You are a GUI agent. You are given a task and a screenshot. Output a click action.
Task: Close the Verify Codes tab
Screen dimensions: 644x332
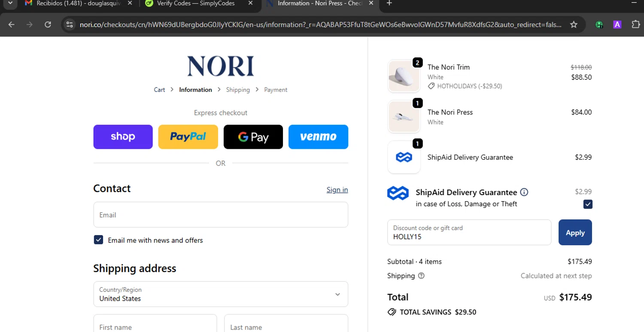pyautogui.click(x=251, y=3)
